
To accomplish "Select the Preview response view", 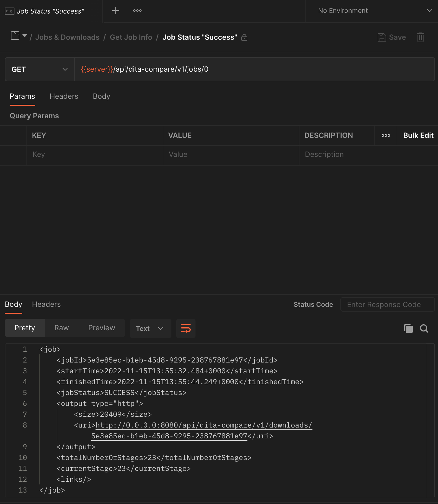I will click(102, 328).
